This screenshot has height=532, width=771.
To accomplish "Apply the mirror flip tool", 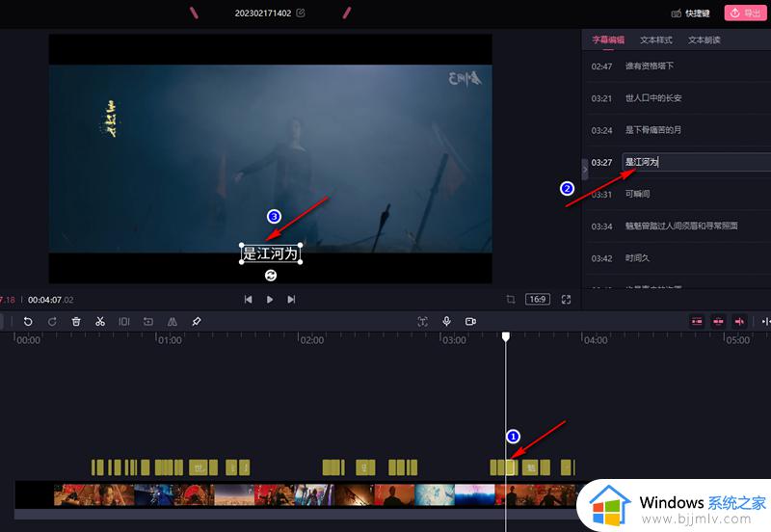I will point(173,322).
